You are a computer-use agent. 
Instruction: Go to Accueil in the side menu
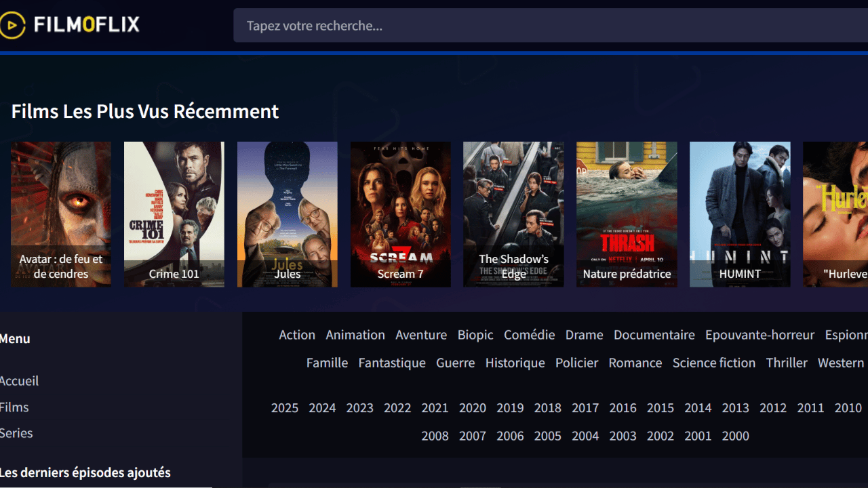coord(19,381)
